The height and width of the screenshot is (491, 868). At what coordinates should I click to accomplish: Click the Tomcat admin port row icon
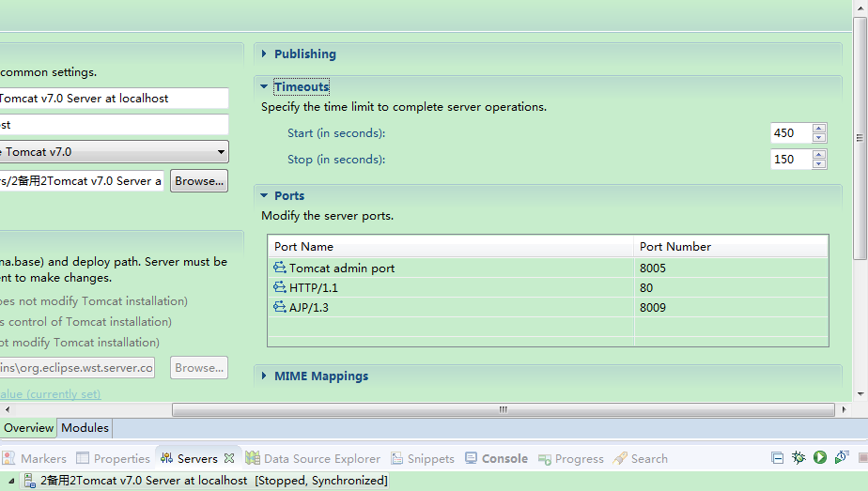pos(280,268)
